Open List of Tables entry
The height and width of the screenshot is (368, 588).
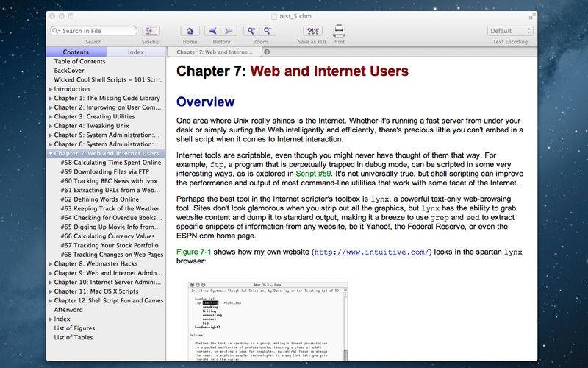pyautogui.click(x=73, y=337)
